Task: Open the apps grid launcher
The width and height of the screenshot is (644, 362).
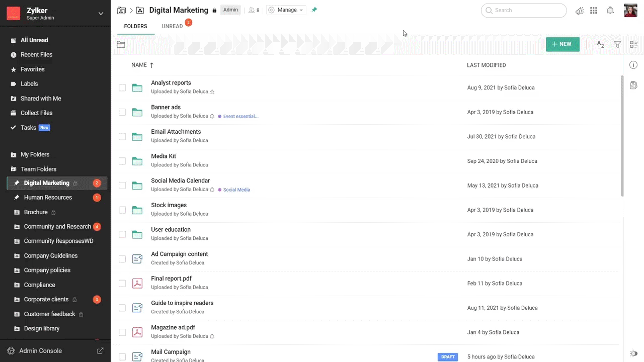Action: click(594, 11)
